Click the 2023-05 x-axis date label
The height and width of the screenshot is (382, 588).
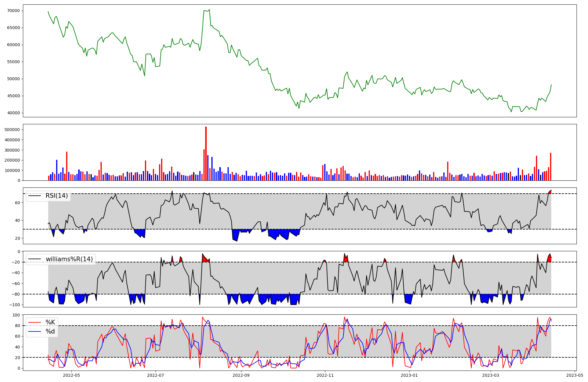click(x=574, y=375)
